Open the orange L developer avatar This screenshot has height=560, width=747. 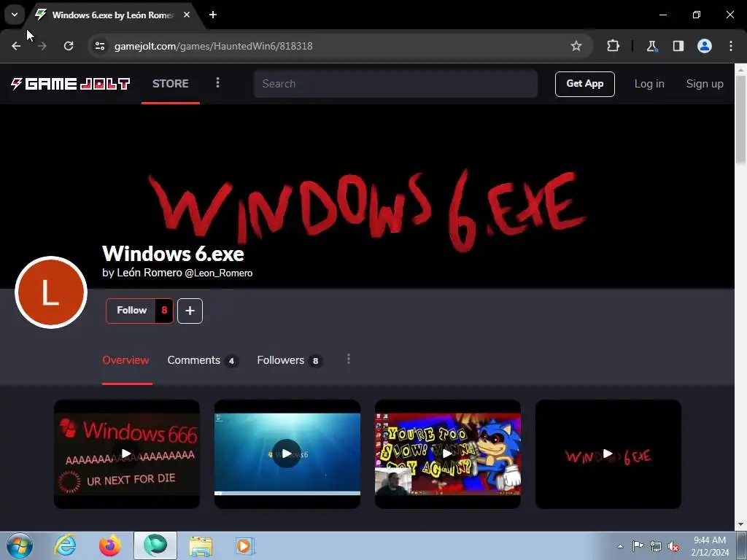click(x=51, y=292)
